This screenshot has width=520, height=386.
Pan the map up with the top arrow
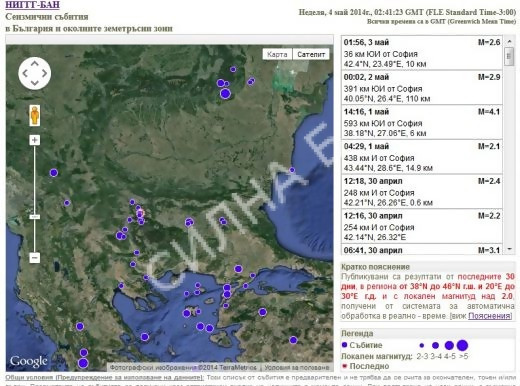click(35, 64)
